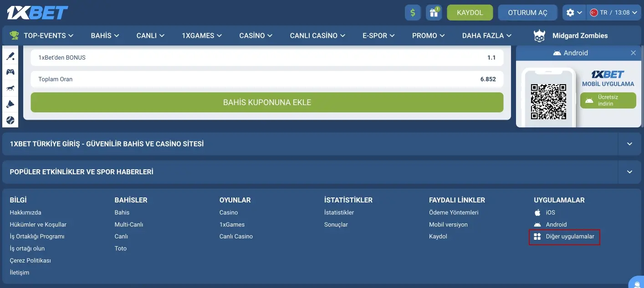Click the QR code in the Android popup
Screen dimensions: 644x288
(x=548, y=101)
